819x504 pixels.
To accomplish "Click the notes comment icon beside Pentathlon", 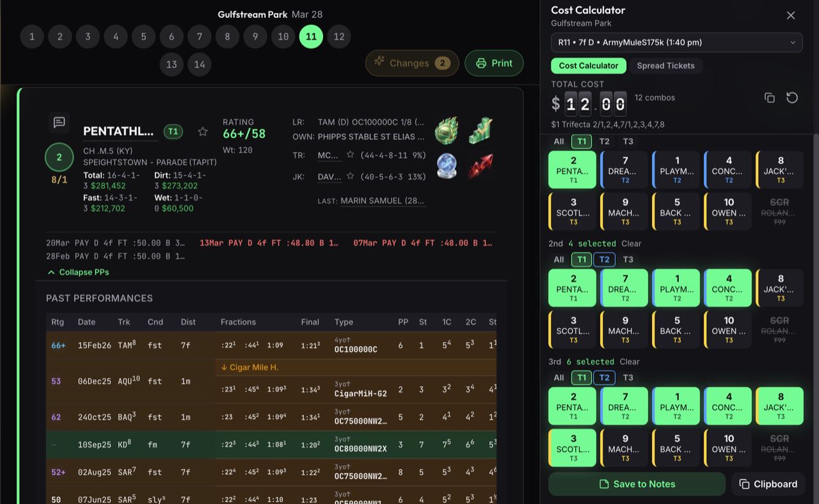I will (59, 122).
